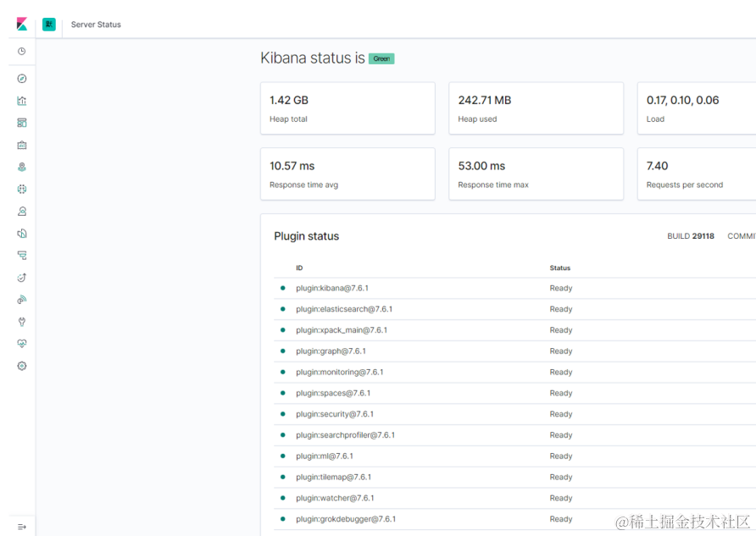Viewport: 756px width, 536px height.
Task: Click the 10.57 ms Response time avg
Action: pos(292,166)
